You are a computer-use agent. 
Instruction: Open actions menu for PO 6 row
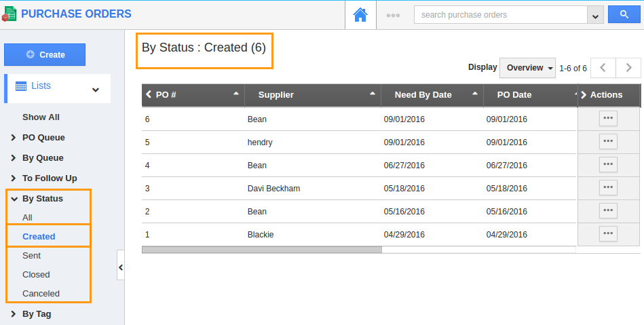[607, 118]
